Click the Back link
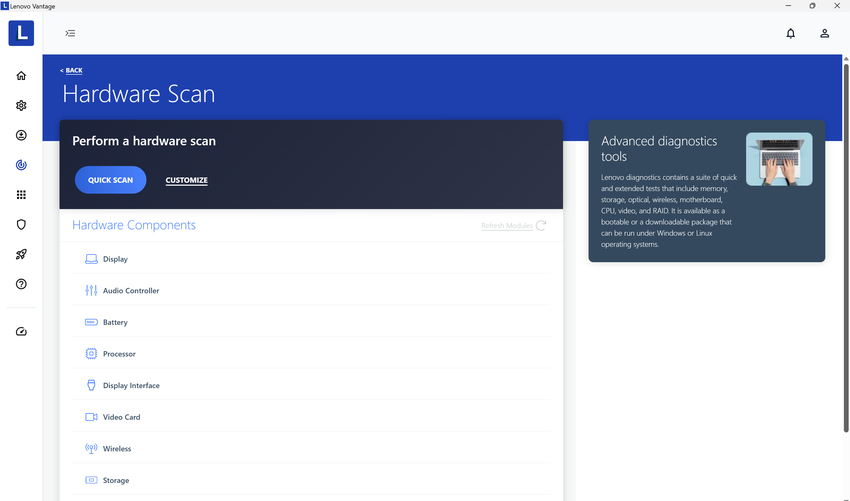The image size is (850, 501). point(72,71)
